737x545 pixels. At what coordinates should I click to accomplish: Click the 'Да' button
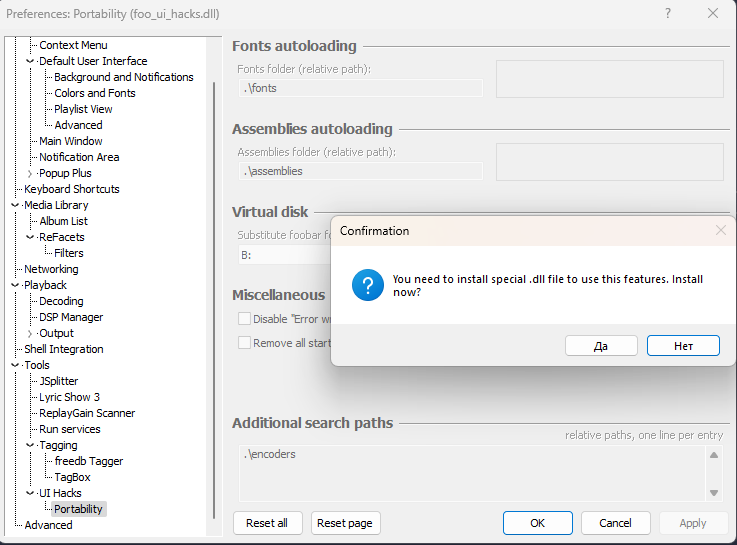[x=601, y=345]
